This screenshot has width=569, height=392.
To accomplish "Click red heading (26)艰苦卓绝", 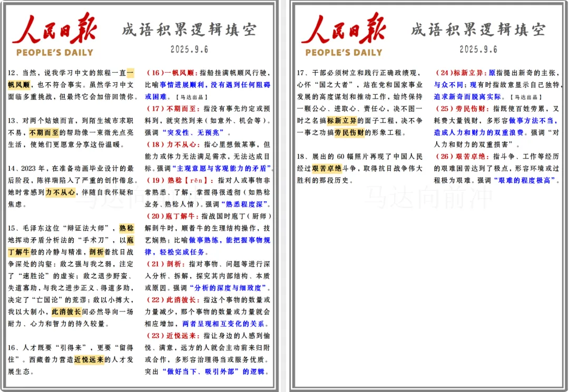I will (x=462, y=157).
